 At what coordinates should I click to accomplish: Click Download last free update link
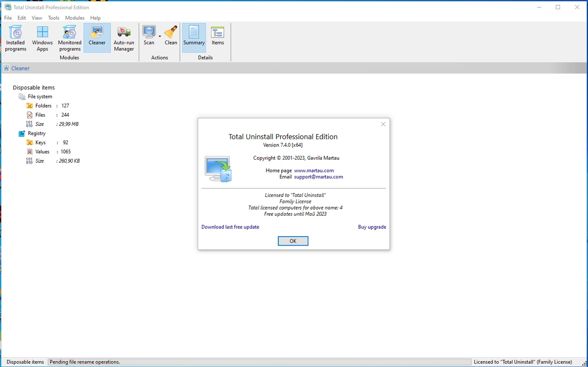(230, 227)
